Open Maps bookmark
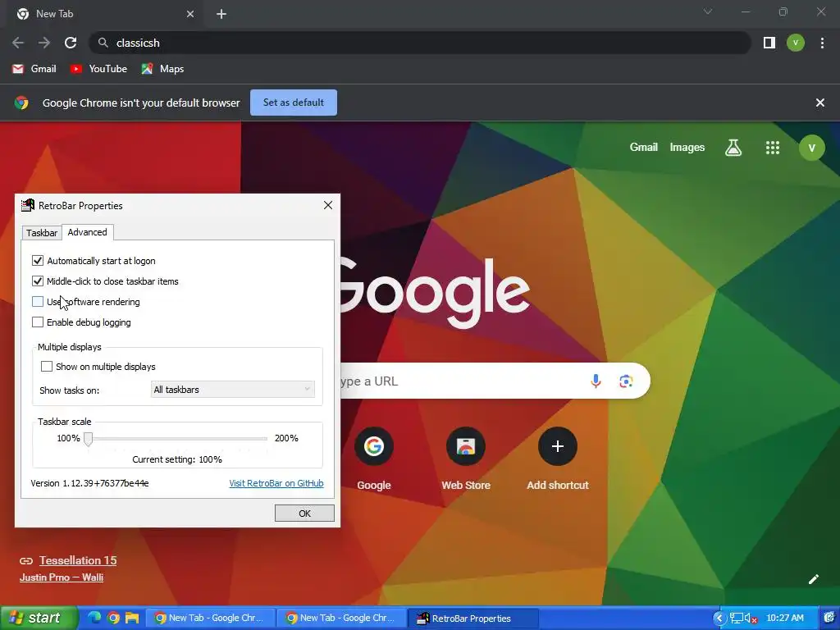Viewport: 840px width, 630px height. [x=163, y=69]
